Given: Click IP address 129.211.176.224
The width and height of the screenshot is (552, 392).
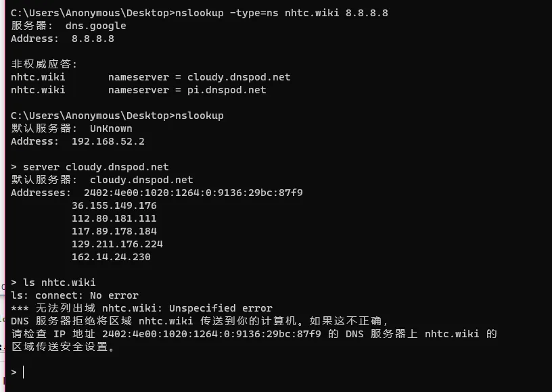Looking at the screenshot, I should pyautogui.click(x=117, y=244).
